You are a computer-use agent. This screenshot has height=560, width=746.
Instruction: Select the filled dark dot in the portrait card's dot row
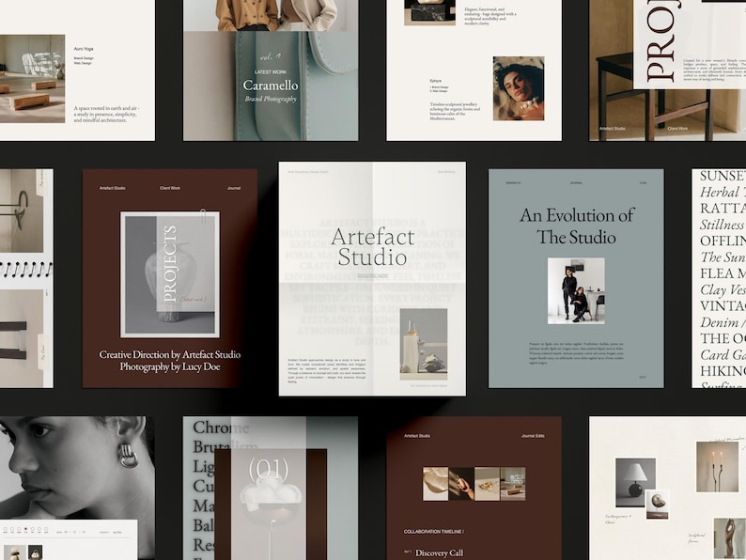click(x=25, y=529)
